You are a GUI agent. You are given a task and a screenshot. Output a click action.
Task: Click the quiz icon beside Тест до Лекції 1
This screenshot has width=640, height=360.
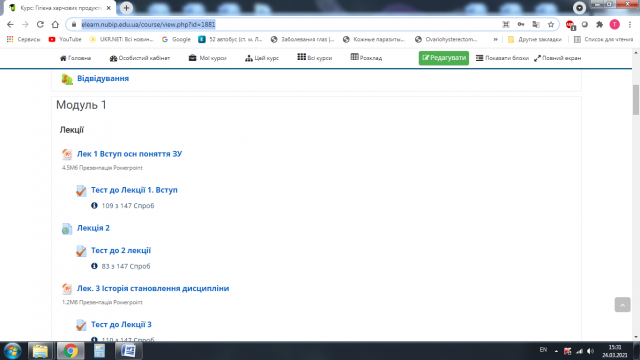pyautogui.click(x=81, y=191)
